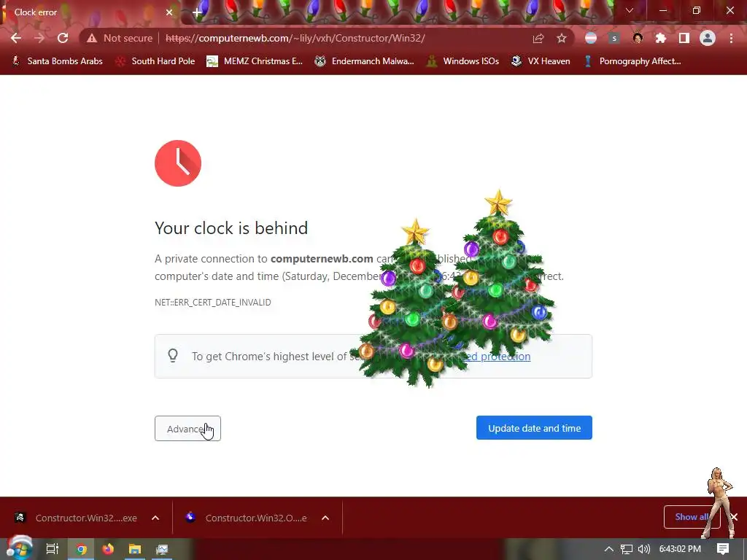Open the Chrome three-dot menu
The image size is (747, 560).
731,38
